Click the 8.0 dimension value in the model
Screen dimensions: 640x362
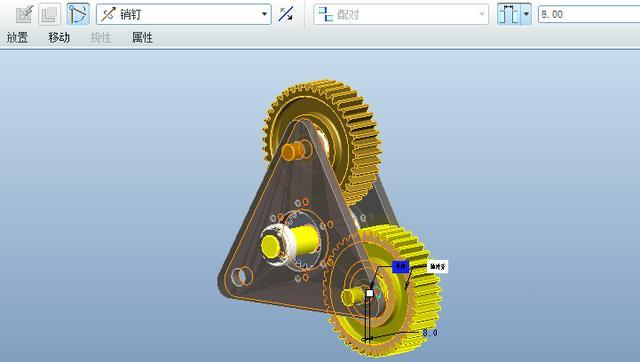[x=430, y=333]
